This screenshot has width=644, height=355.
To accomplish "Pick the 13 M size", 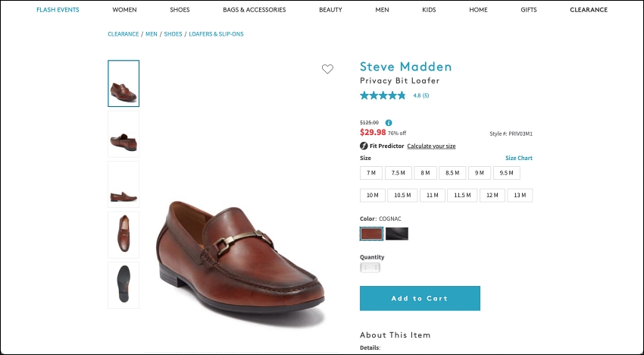I will pyautogui.click(x=520, y=195).
